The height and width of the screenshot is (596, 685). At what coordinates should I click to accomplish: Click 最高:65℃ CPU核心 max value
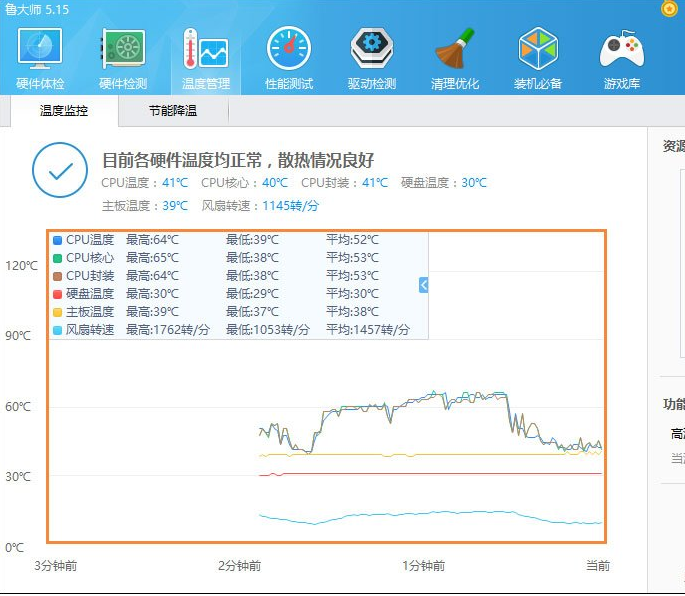152,258
